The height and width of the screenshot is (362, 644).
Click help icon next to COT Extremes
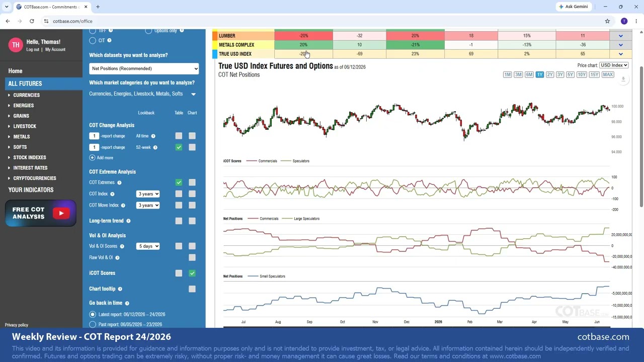(119, 183)
